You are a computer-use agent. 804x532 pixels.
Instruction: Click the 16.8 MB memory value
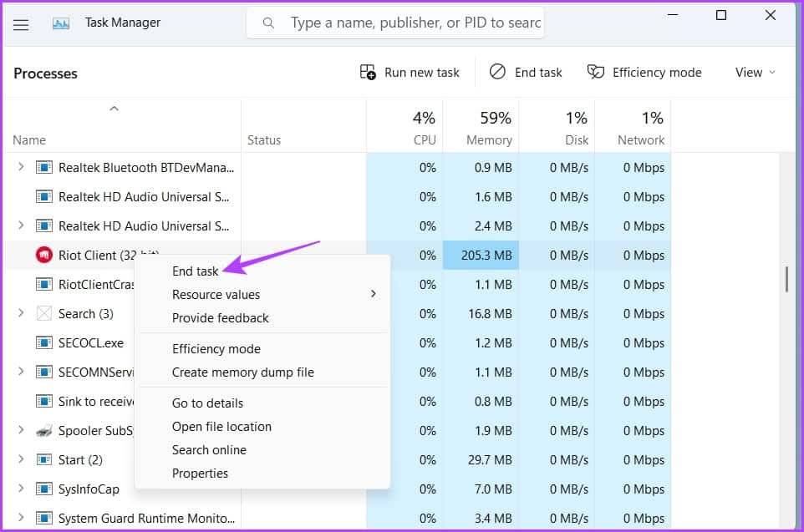(490, 314)
